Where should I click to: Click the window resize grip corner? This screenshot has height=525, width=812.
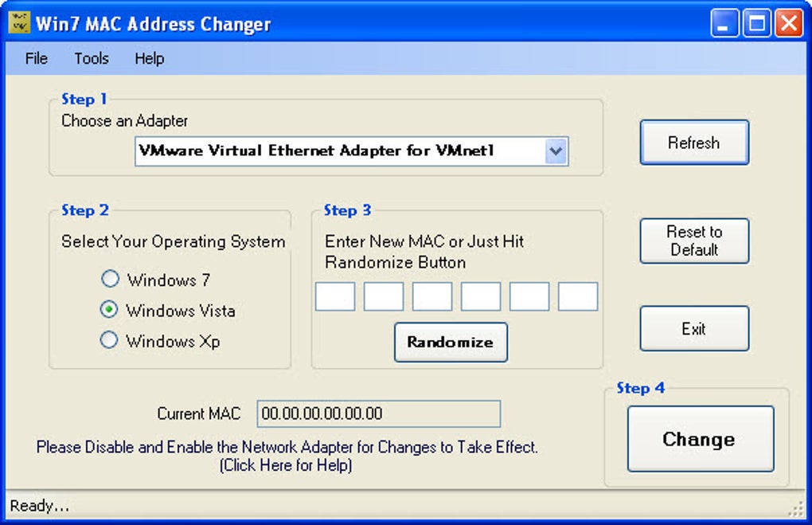[796, 509]
